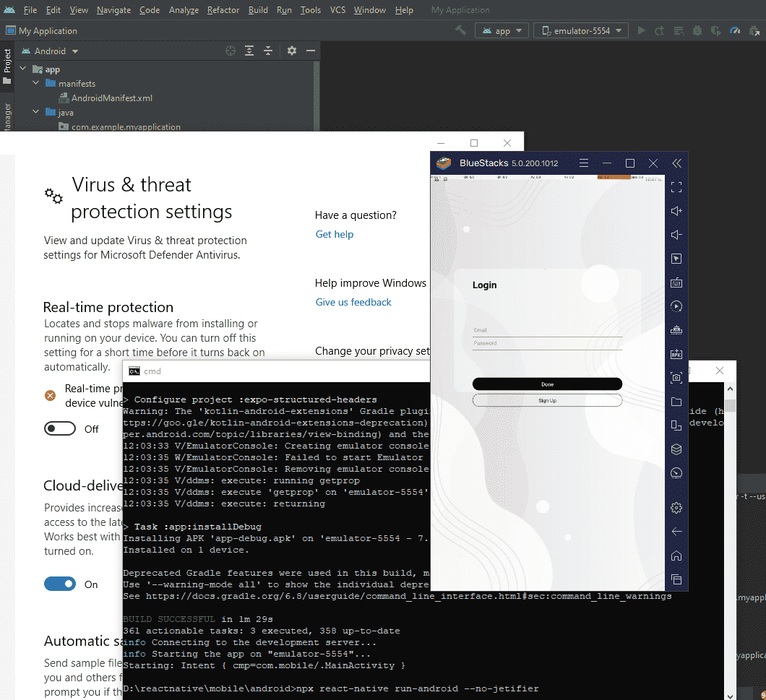
Task: Click the Email input field
Action: [547, 331]
